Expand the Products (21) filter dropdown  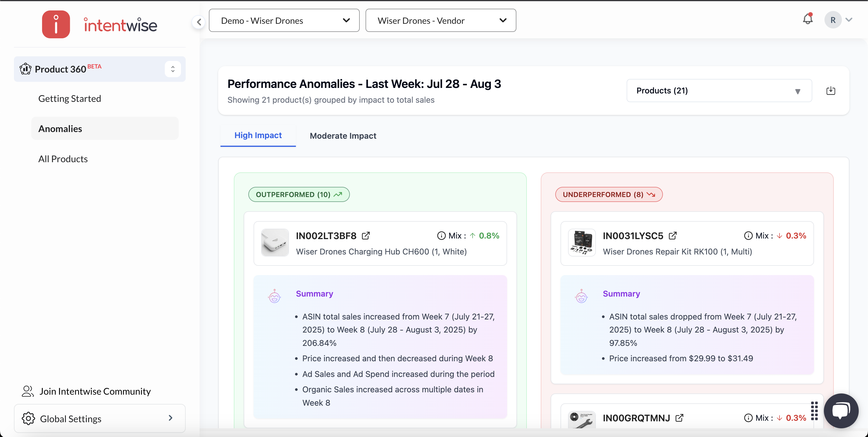click(x=719, y=91)
